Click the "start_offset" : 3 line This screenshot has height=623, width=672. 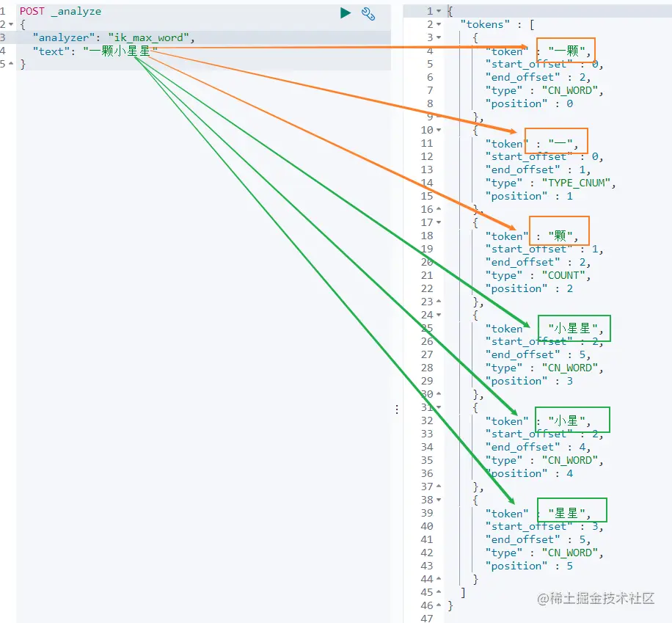544,527
